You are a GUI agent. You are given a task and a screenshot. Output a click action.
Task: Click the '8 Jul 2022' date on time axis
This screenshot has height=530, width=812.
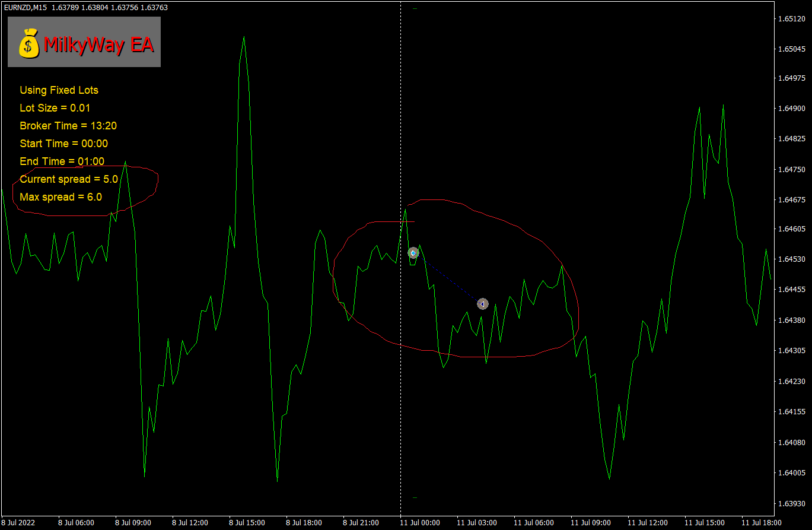(18, 523)
